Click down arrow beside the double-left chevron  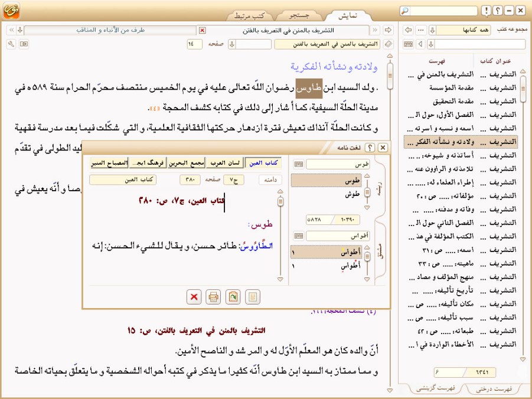pos(20,30)
